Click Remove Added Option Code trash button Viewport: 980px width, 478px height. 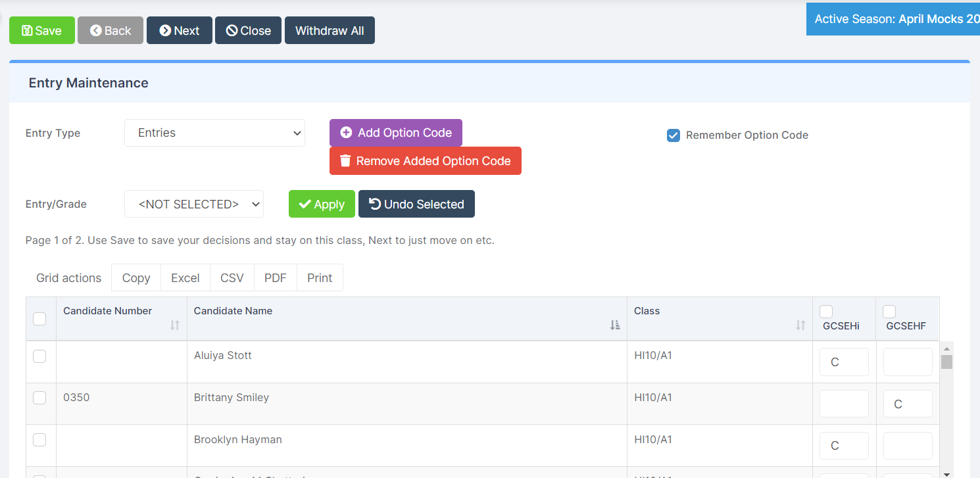pos(425,161)
